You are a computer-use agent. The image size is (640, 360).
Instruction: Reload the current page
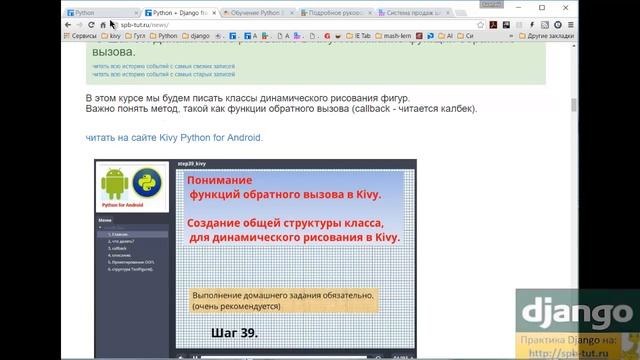(91, 25)
